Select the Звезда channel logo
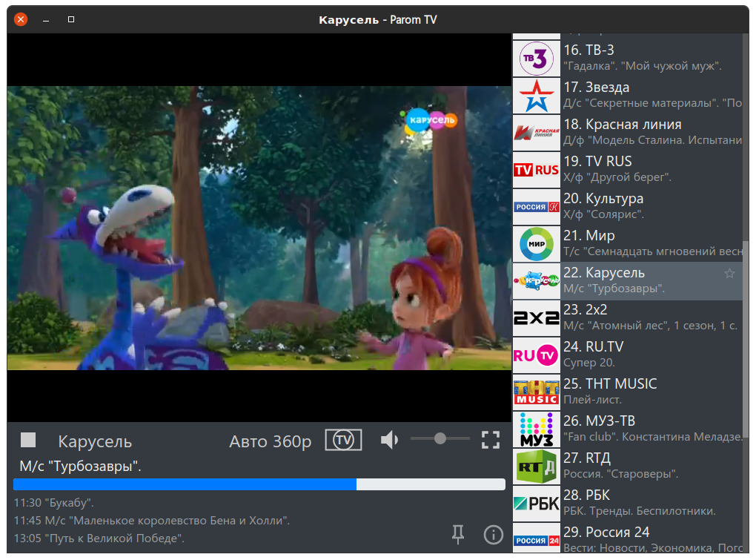 [x=536, y=96]
